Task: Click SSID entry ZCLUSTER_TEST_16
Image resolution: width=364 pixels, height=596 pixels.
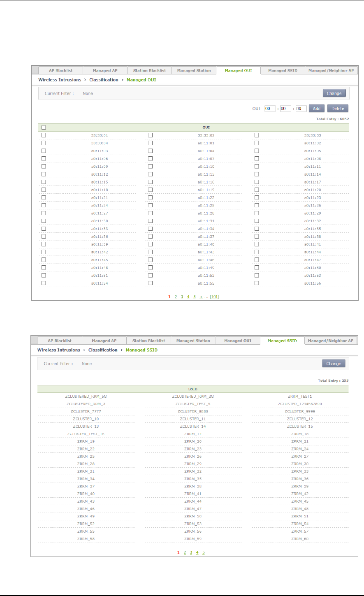Action: coord(86,434)
